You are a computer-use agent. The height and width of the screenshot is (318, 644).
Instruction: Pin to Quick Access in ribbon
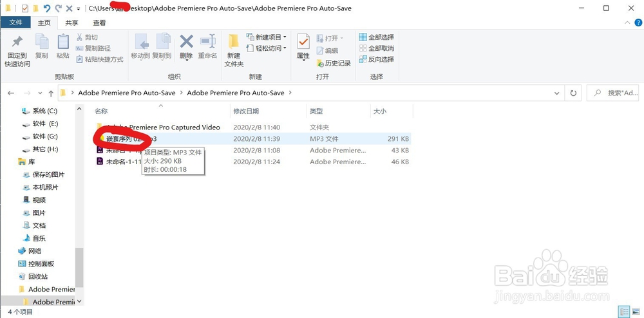(x=17, y=51)
